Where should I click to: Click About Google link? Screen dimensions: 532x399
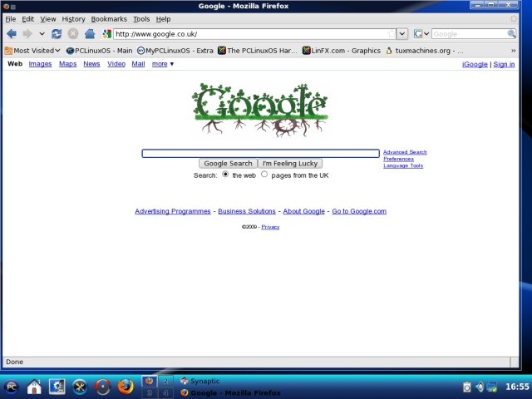(x=303, y=211)
